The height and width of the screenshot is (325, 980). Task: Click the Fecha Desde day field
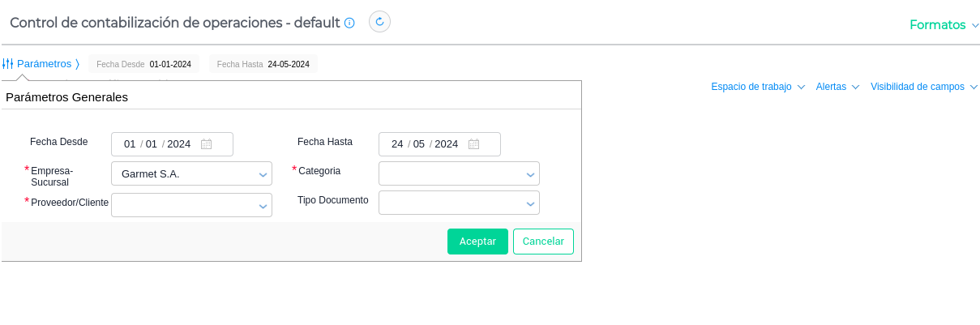(130, 144)
